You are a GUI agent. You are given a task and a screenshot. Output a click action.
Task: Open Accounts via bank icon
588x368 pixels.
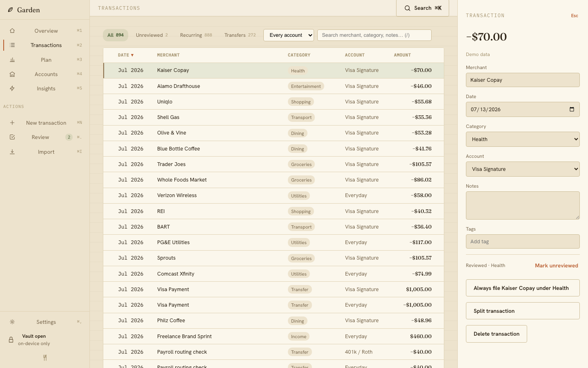(x=12, y=74)
